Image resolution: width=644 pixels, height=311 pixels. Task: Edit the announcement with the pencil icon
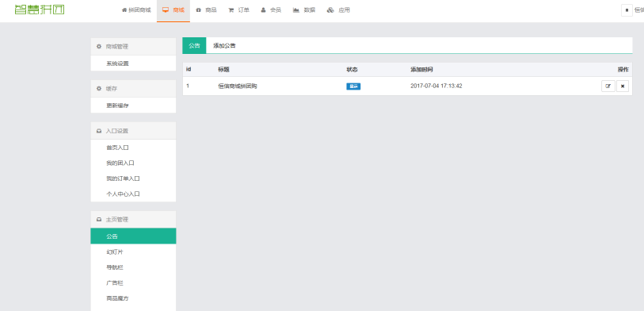pyautogui.click(x=608, y=86)
